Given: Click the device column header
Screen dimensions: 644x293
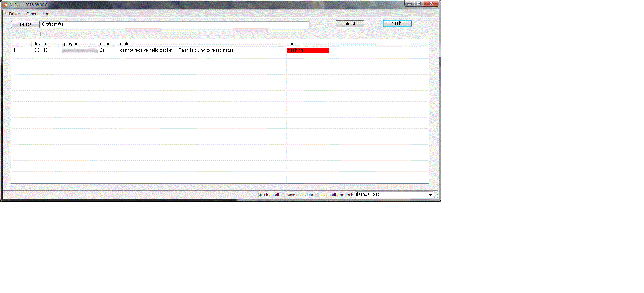Looking at the screenshot, I should click(47, 44).
